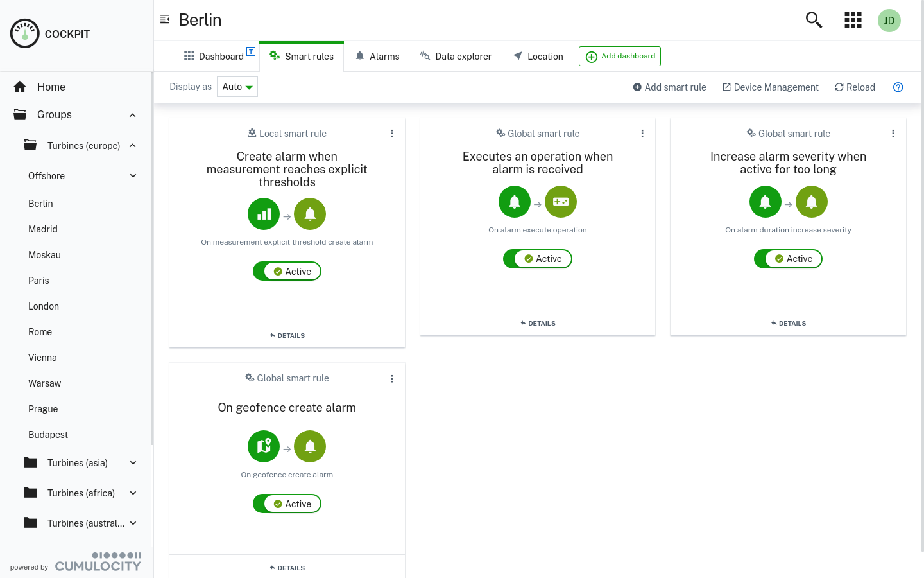Select Madrid in the sidebar tree
The width and height of the screenshot is (924, 578).
click(x=42, y=229)
